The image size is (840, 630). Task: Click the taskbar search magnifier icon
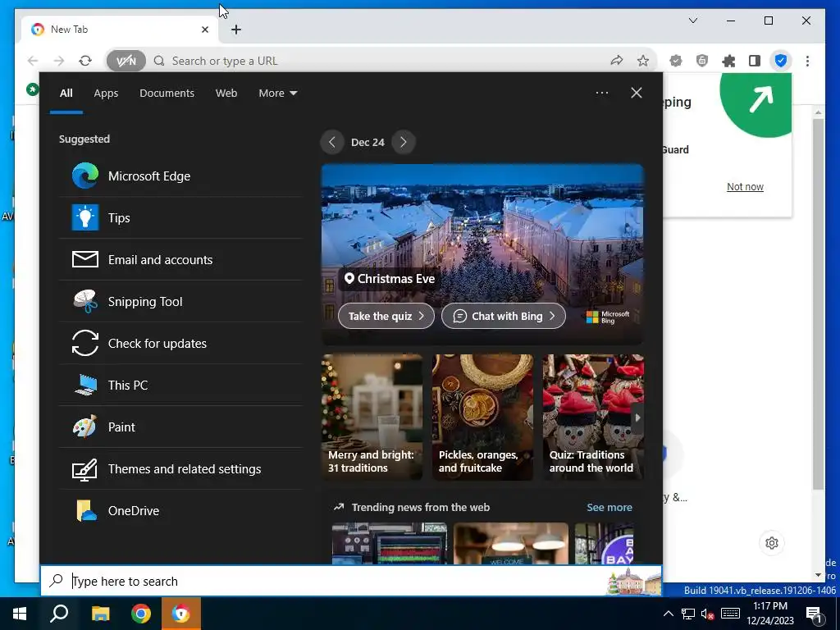point(59,614)
